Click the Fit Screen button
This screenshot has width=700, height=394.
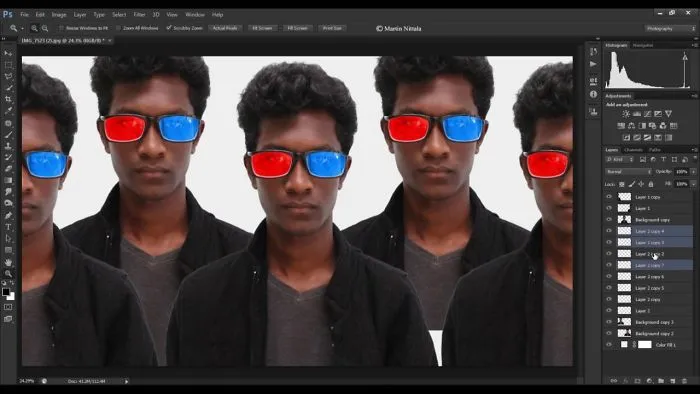point(262,28)
